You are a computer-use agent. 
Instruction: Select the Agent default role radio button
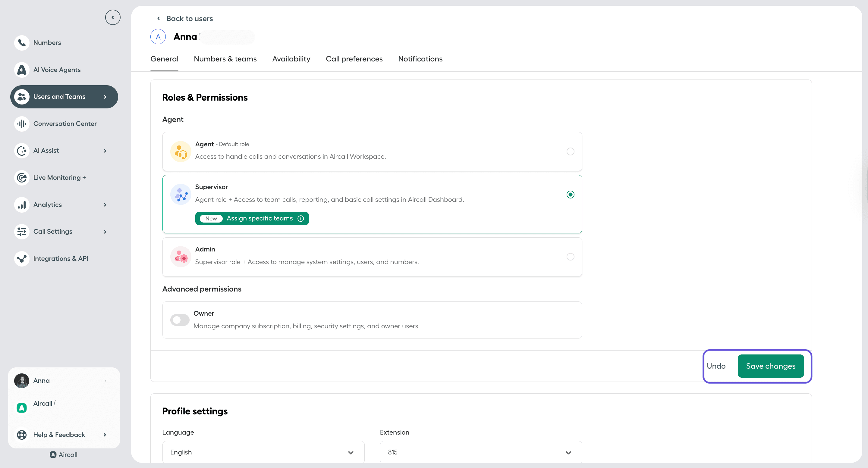click(570, 151)
